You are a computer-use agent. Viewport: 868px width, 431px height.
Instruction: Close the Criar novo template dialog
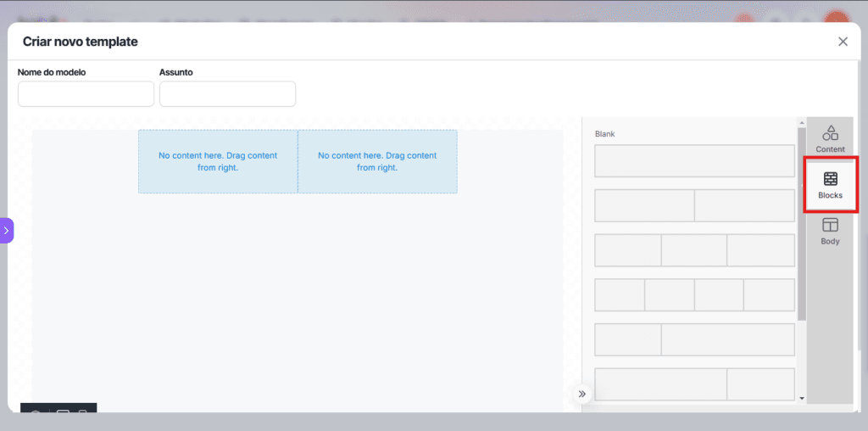click(843, 42)
